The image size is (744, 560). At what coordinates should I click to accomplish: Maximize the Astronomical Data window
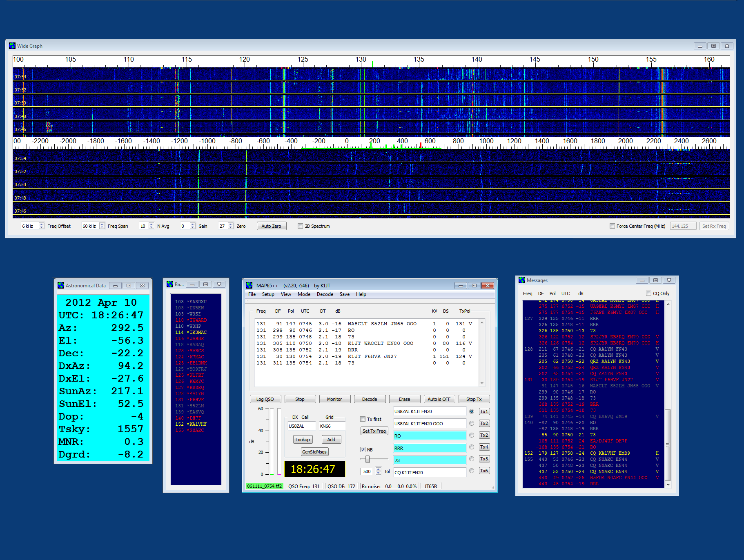point(129,285)
